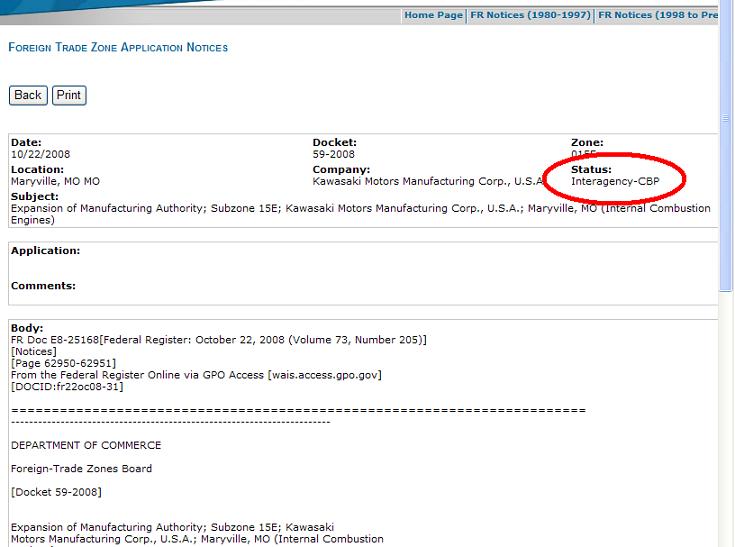Screen dimensions: 735x547
Task: Click the date value 10/22/2008
Action: pyautogui.click(x=40, y=154)
